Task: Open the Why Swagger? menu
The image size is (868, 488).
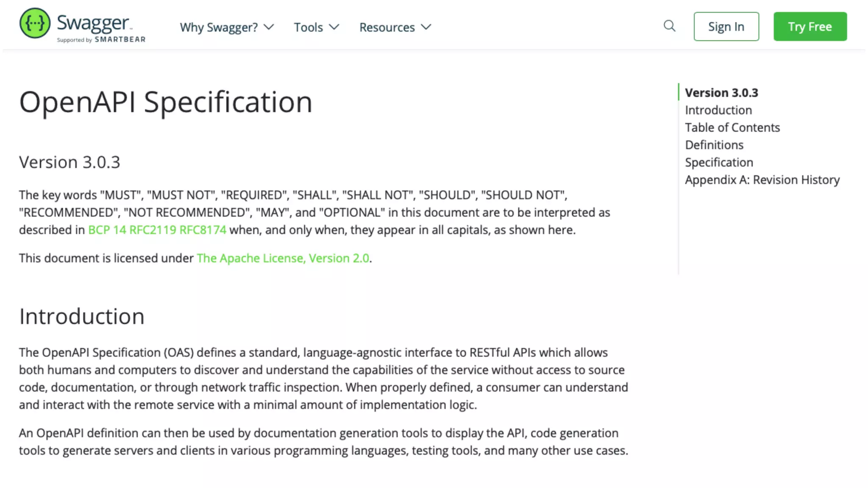Action: (x=219, y=27)
